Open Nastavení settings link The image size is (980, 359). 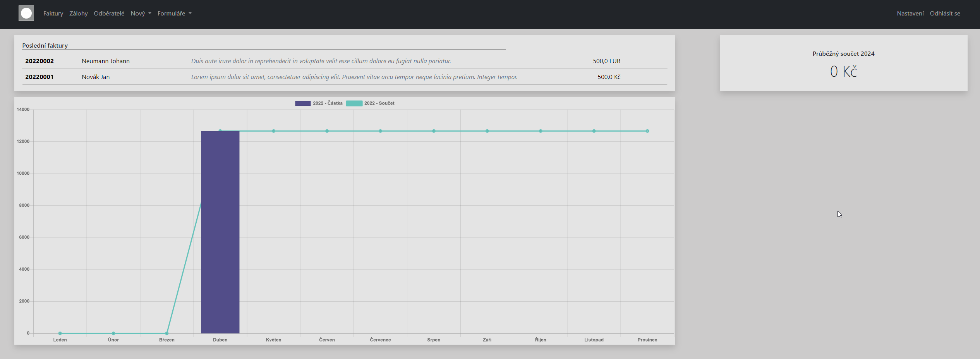click(x=910, y=13)
